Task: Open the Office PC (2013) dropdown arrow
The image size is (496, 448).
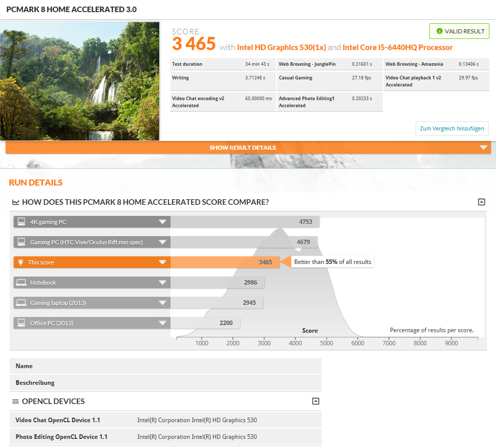Action: point(162,323)
